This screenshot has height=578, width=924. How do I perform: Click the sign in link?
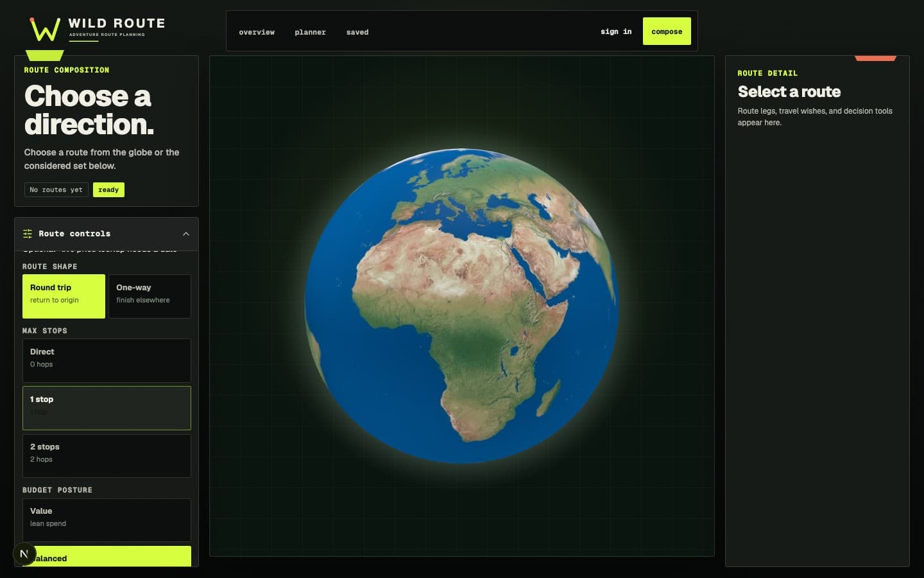click(x=616, y=31)
